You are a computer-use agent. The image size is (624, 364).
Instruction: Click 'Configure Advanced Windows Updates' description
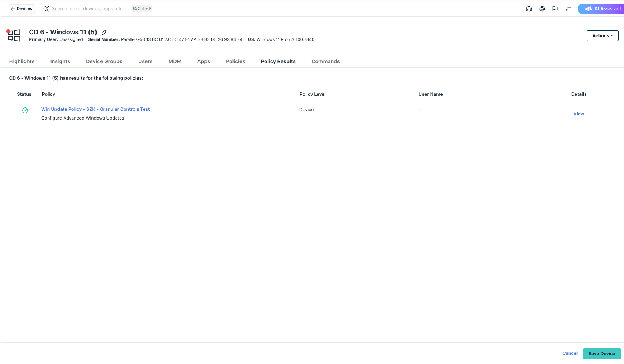tap(83, 118)
